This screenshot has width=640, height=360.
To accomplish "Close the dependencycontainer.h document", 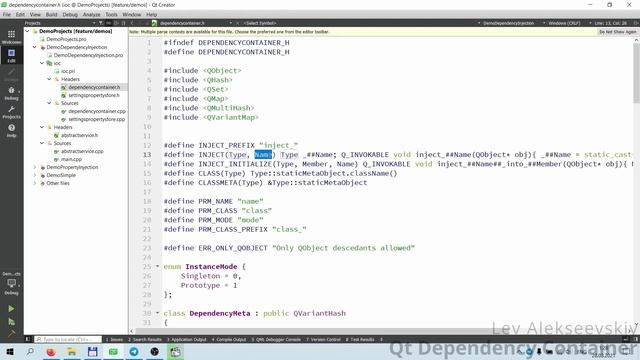I will (238, 23).
